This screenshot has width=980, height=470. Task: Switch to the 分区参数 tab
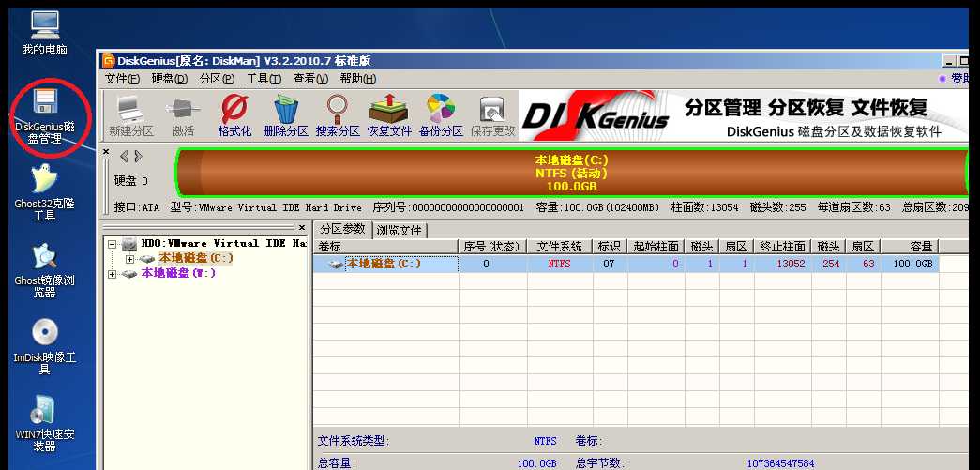(342, 229)
